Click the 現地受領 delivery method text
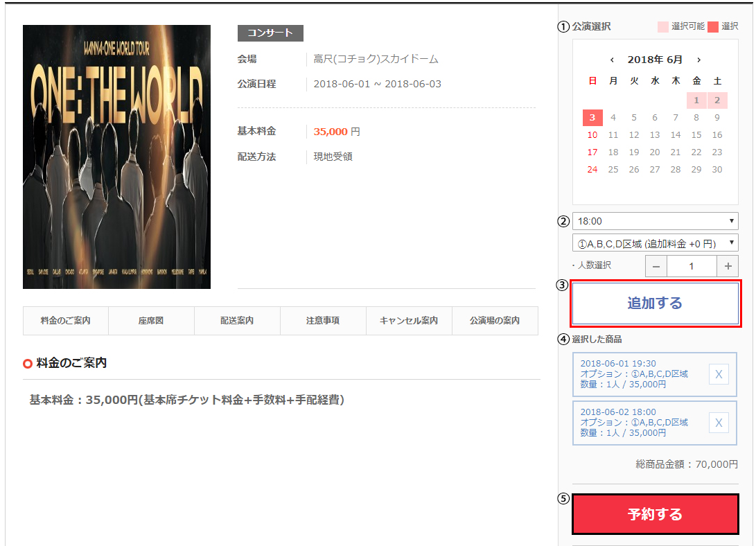 click(333, 157)
